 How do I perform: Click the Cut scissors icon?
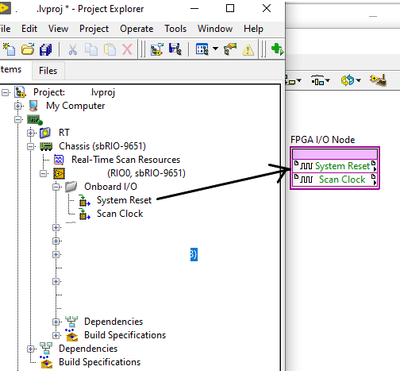[x=72, y=50]
